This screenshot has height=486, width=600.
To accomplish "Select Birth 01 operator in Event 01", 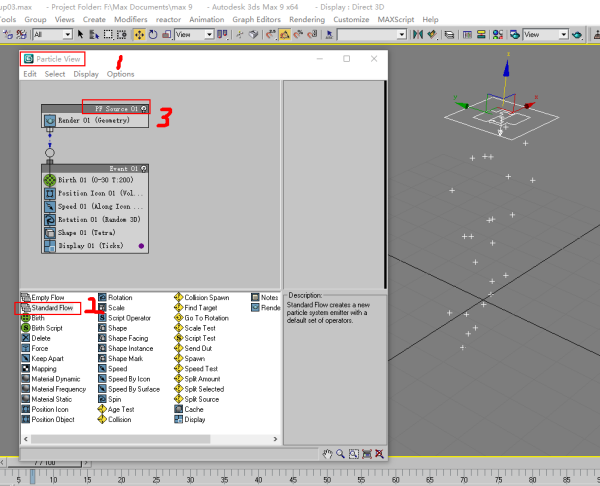I will [x=95, y=180].
